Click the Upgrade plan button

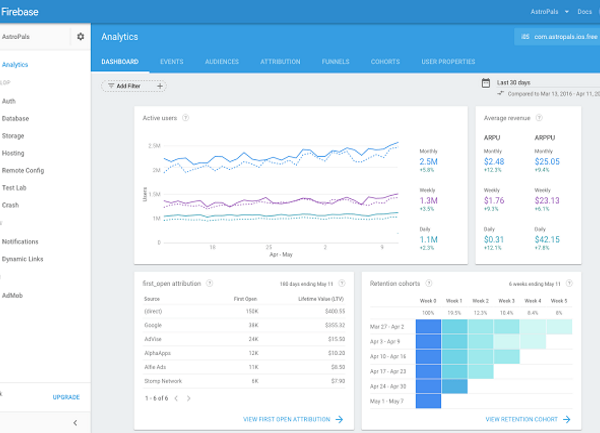coord(66,397)
